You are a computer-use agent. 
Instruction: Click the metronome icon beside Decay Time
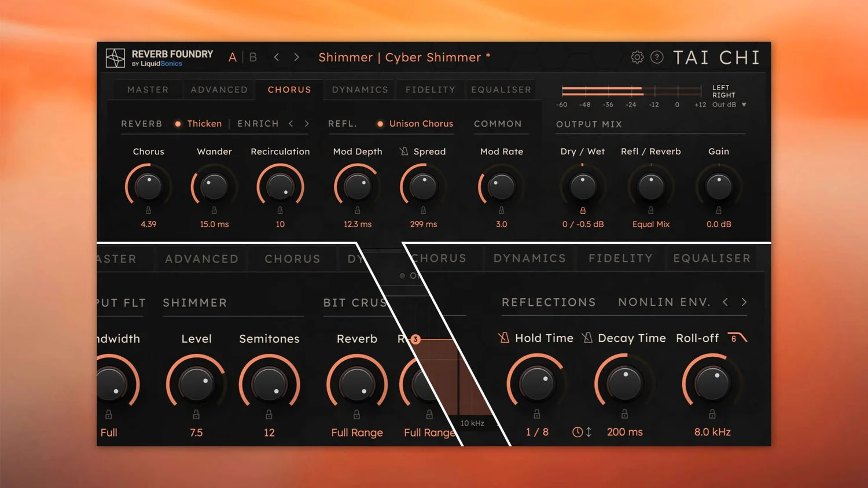pyautogui.click(x=587, y=338)
